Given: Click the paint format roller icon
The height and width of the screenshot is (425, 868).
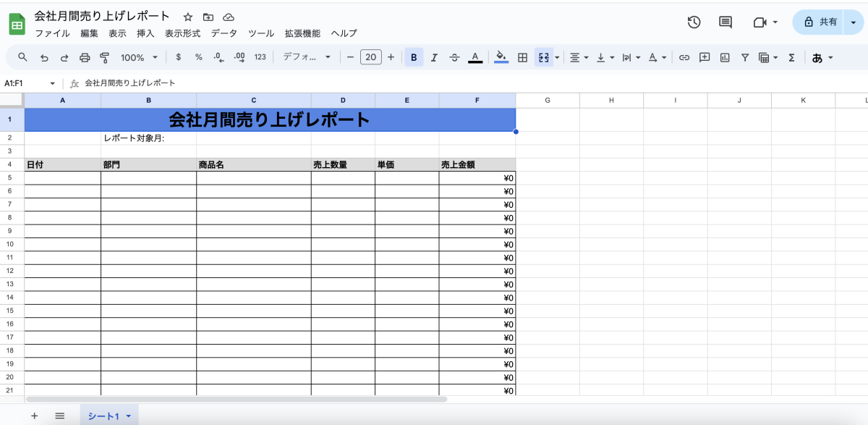Looking at the screenshot, I should (x=104, y=57).
